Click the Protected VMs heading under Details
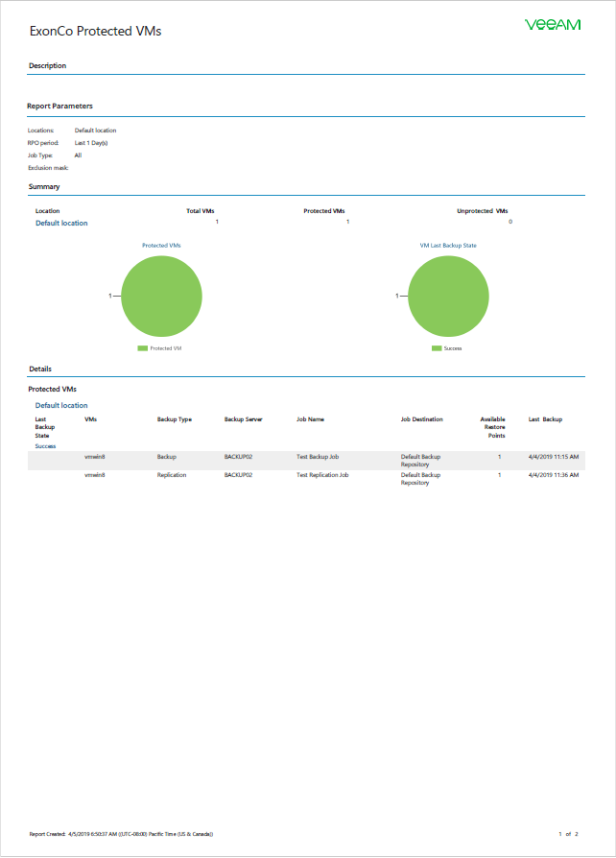 tap(52, 389)
